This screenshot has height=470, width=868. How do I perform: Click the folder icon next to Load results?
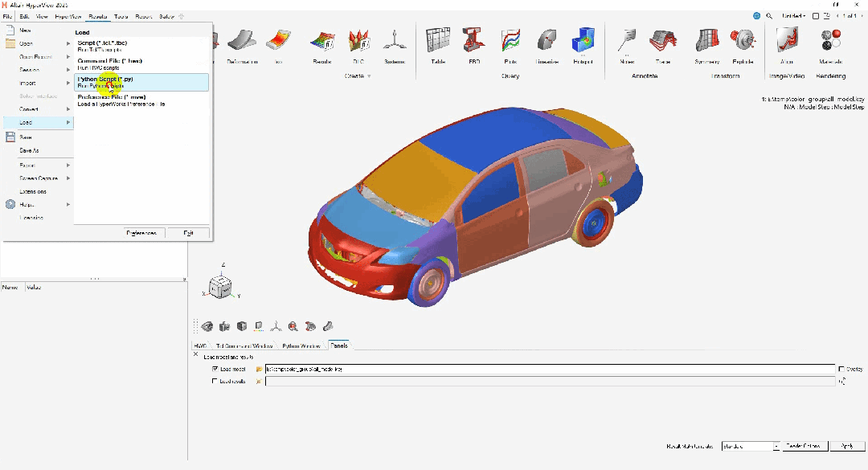pyautogui.click(x=259, y=382)
